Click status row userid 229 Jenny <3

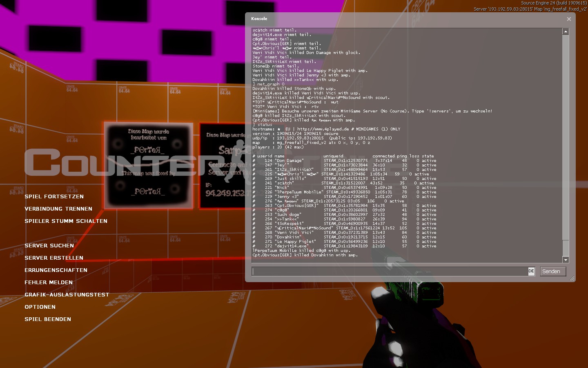click(344, 197)
